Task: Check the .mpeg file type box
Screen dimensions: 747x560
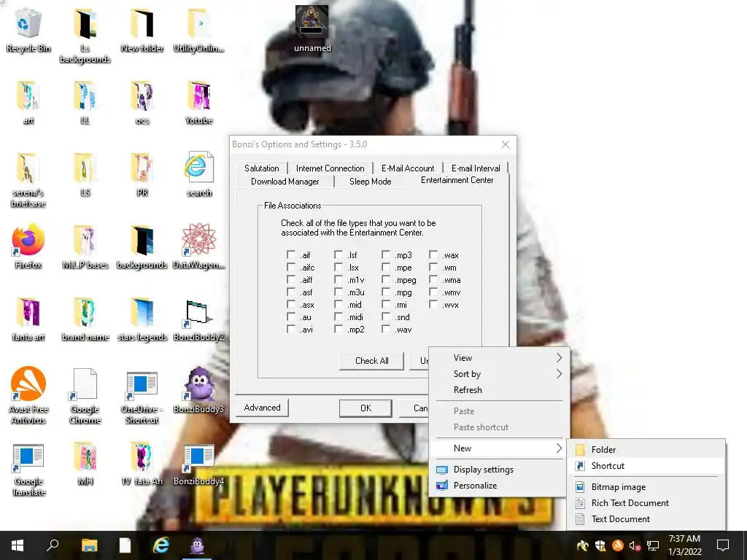Action: 386,279
